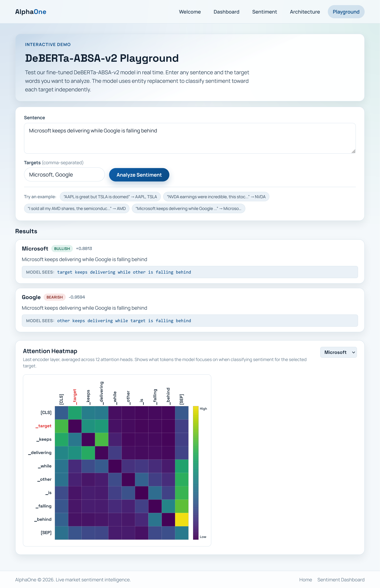The image size is (380, 588).
Task: Click the BEARISH badge next to Google
Action: (54, 297)
